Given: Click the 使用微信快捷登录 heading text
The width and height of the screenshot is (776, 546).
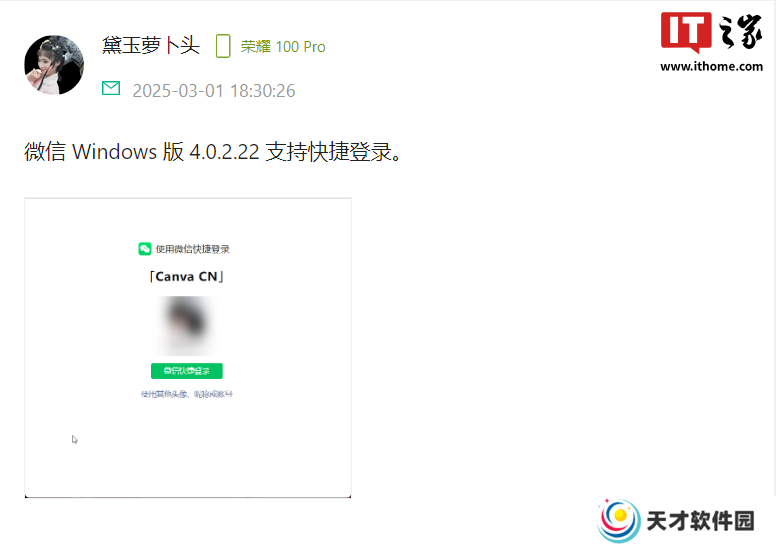Looking at the screenshot, I should [193, 249].
